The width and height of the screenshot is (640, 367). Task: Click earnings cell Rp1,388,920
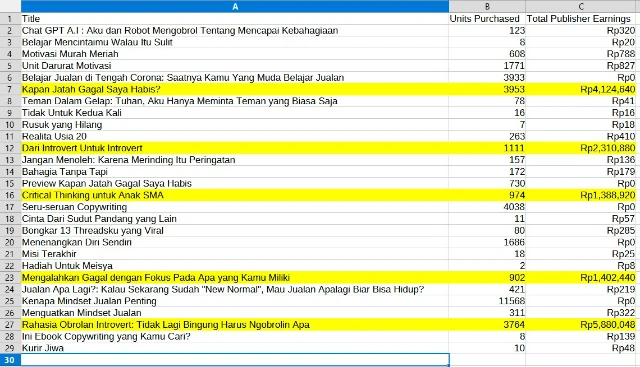click(582, 195)
